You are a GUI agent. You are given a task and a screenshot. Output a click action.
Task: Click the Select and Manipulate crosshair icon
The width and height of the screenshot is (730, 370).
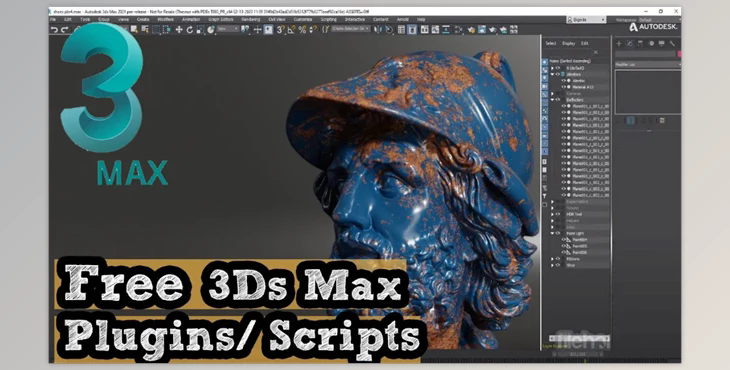coord(257,29)
